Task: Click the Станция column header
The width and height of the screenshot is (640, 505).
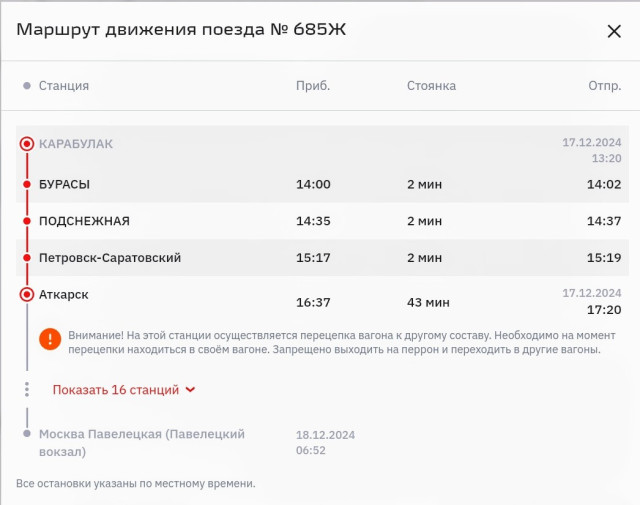Action: (x=64, y=86)
